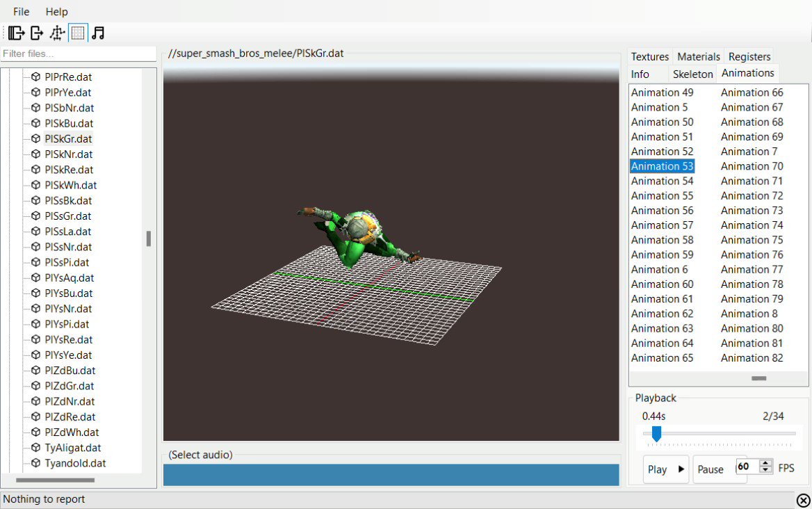Click the X icon in status bar
812x509 pixels.
pyautogui.click(x=803, y=500)
